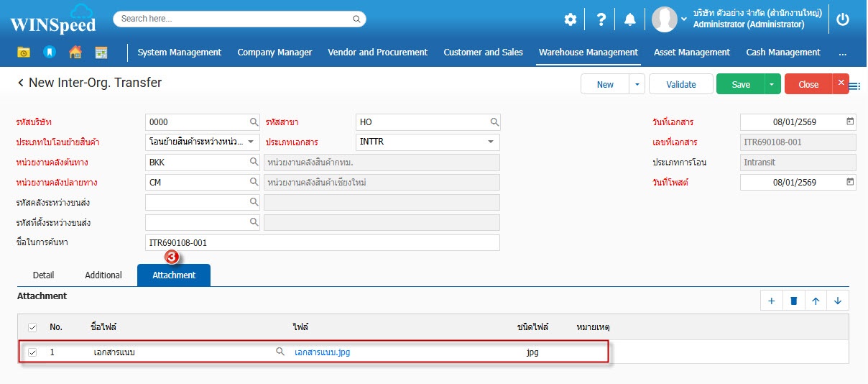
Task: Switch to the Detail tab
Action: (44, 275)
